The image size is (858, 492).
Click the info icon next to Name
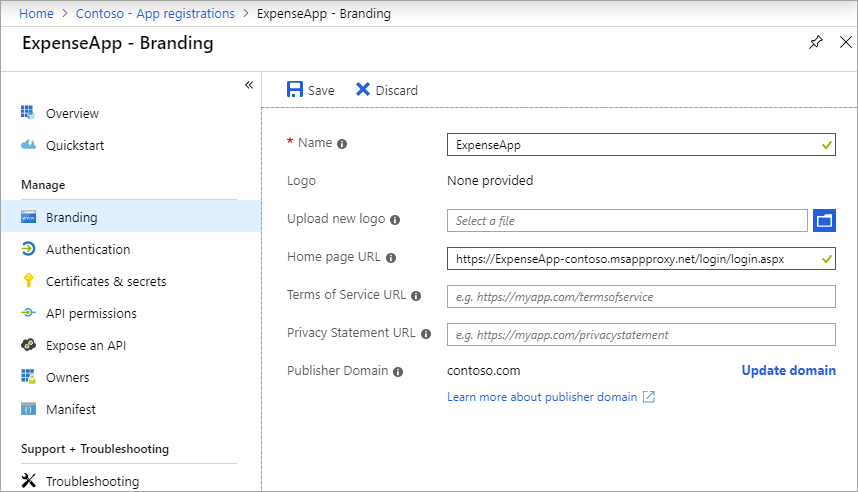coord(342,144)
